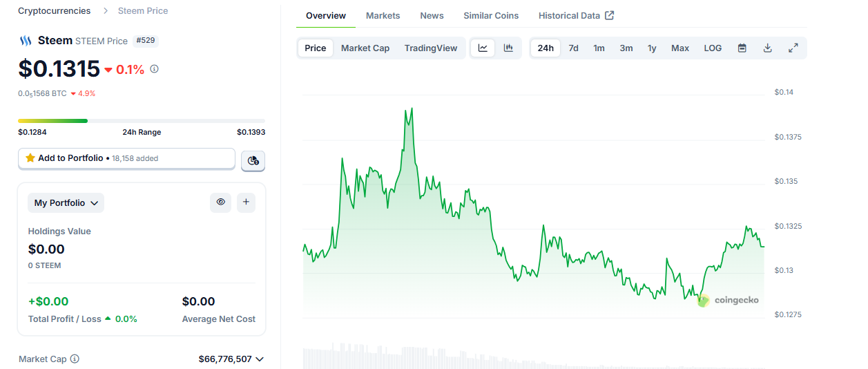Click the portfolio pie chart icon
This screenshot has width=868, height=369.
pyautogui.click(x=253, y=160)
